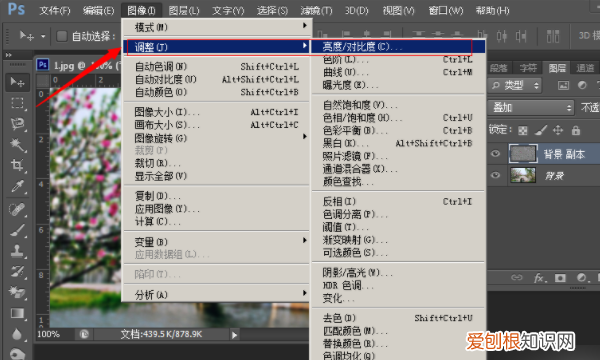Click lock transparent pixels icon
This screenshot has width=600, height=360.
click(x=523, y=131)
